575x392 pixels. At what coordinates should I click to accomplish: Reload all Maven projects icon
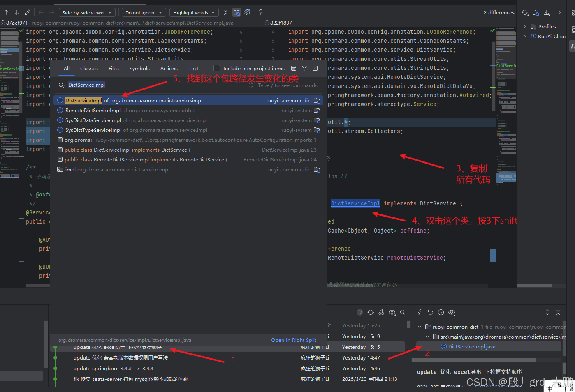(x=525, y=13)
